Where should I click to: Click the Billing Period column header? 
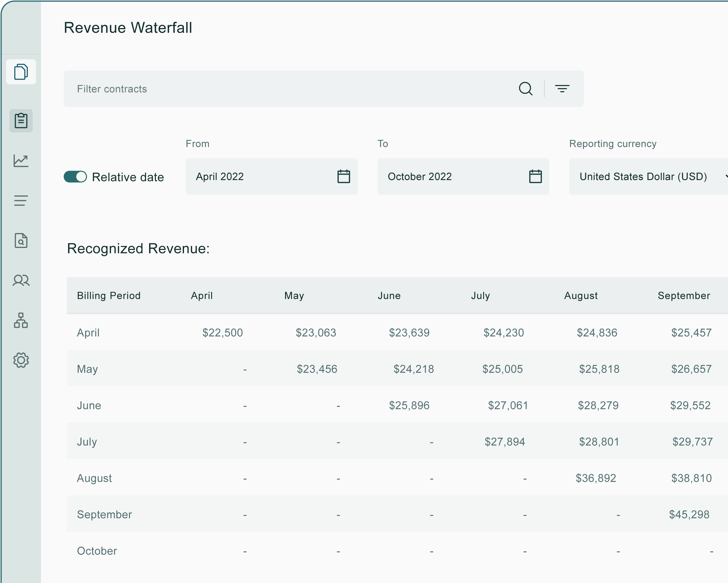coord(109,296)
